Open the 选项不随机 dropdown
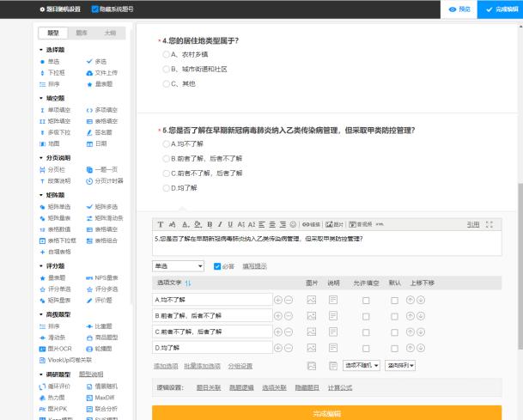The height and width of the screenshot is (420, 523). coord(361,366)
